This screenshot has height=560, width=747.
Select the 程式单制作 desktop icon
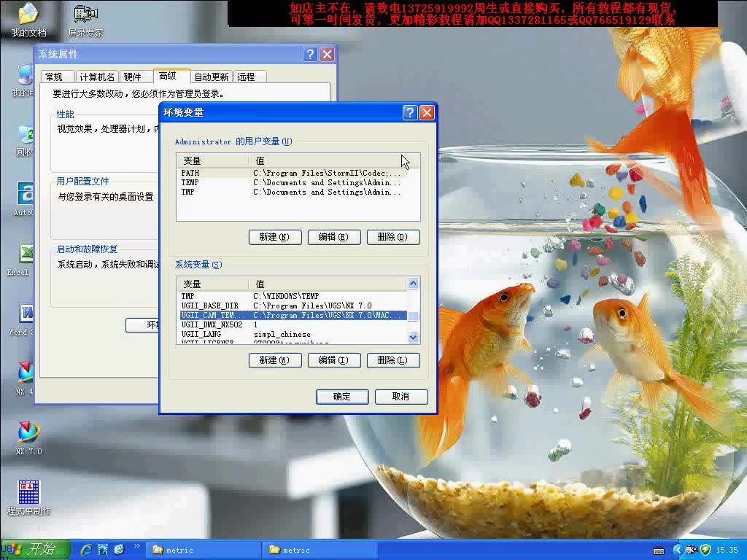point(28,497)
